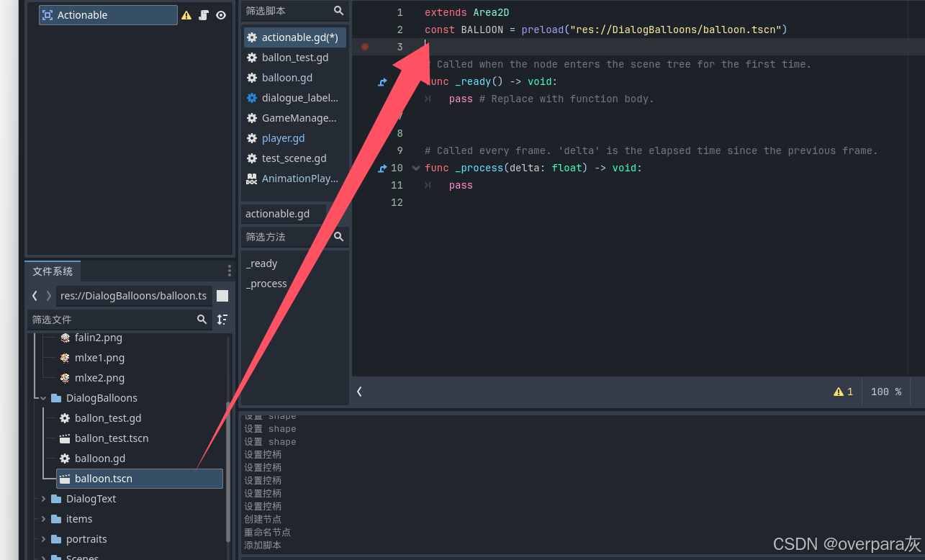
Task: Click the Actionable node warning icon
Action: pos(186,15)
